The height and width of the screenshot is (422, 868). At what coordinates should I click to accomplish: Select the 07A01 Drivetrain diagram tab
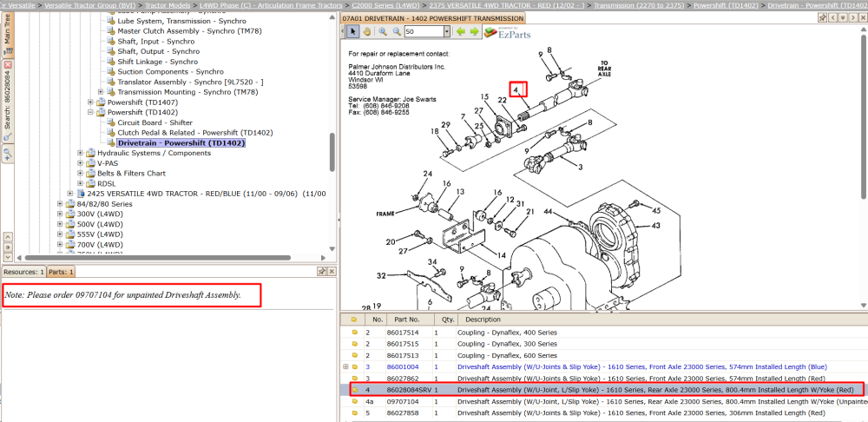pos(432,18)
